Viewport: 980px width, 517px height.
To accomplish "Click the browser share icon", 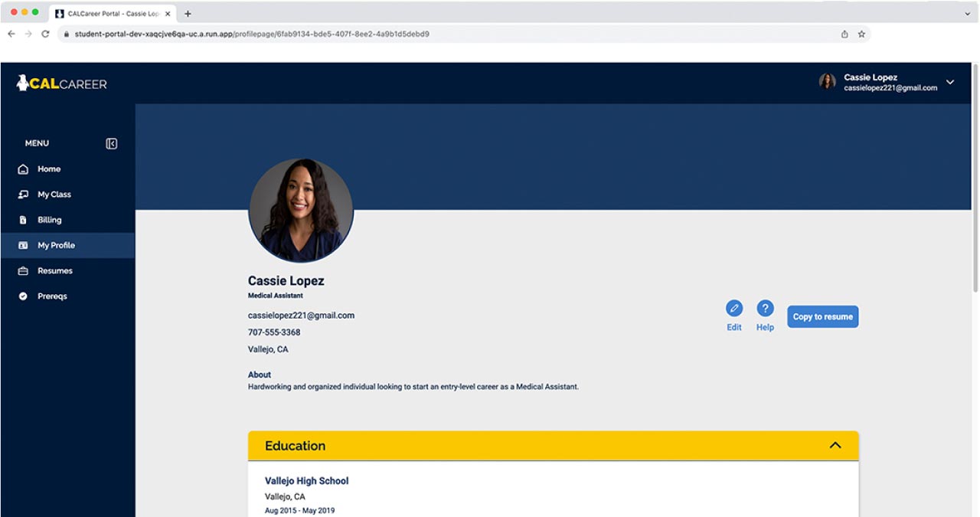I will (844, 34).
